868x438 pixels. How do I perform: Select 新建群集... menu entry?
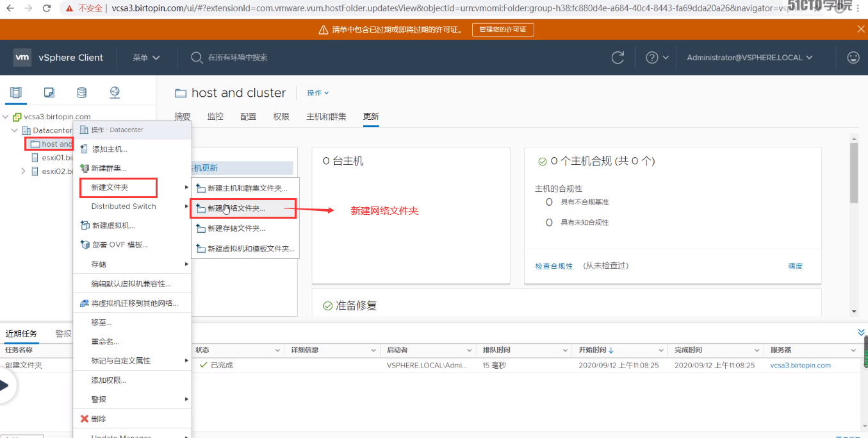[133, 168]
